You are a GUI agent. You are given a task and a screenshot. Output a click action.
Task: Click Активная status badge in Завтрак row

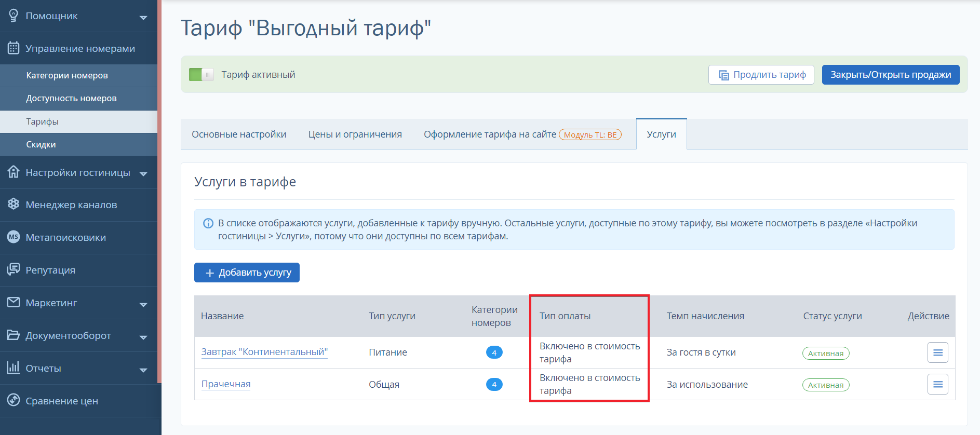pos(826,354)
